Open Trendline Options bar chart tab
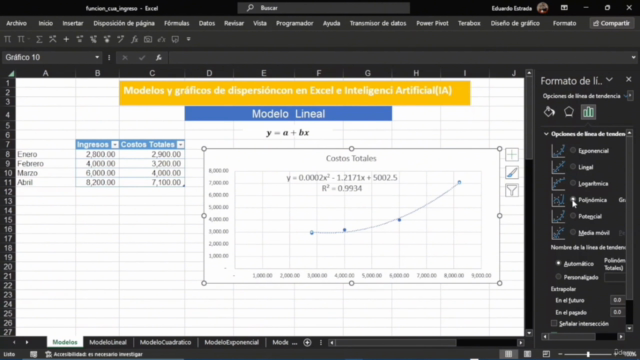This screenshot has height=360, width=640. pyautogui.click(x=588, y=112)
